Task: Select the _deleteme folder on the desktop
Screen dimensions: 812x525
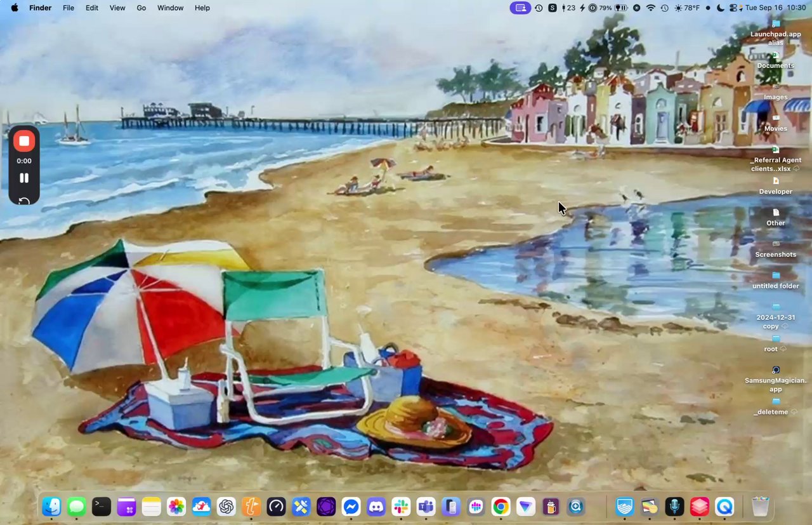Action: [x=776, y=407]
